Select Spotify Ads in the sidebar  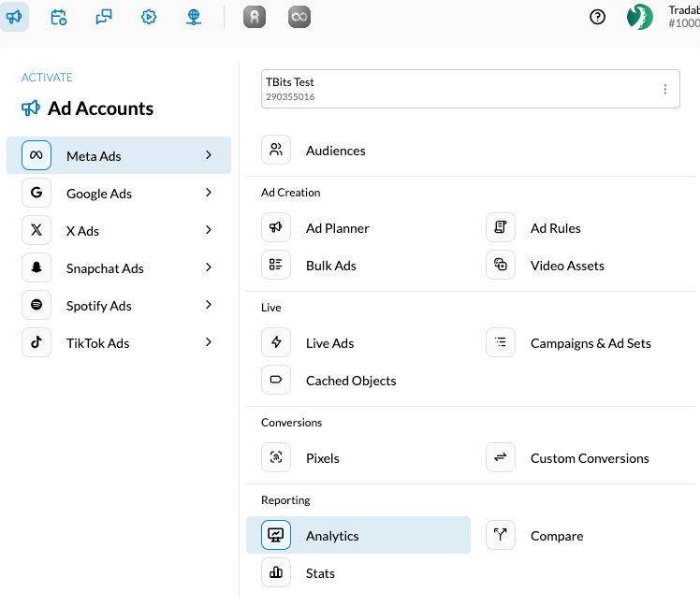pyautogui.click(x=98, y=306)
